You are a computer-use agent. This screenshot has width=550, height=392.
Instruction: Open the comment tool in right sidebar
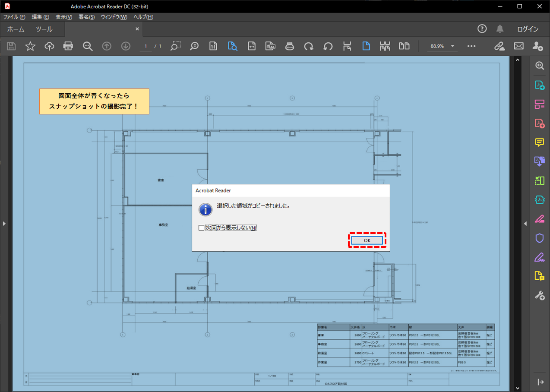[x=539, y=142]
